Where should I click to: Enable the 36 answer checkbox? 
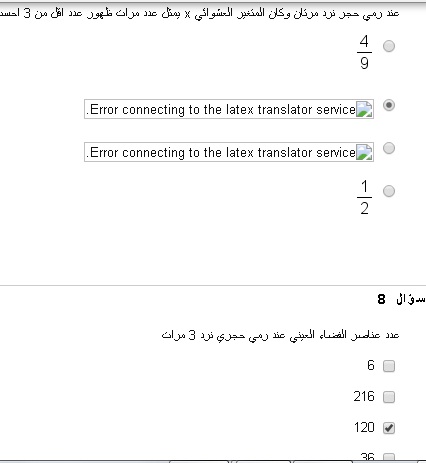389,457
